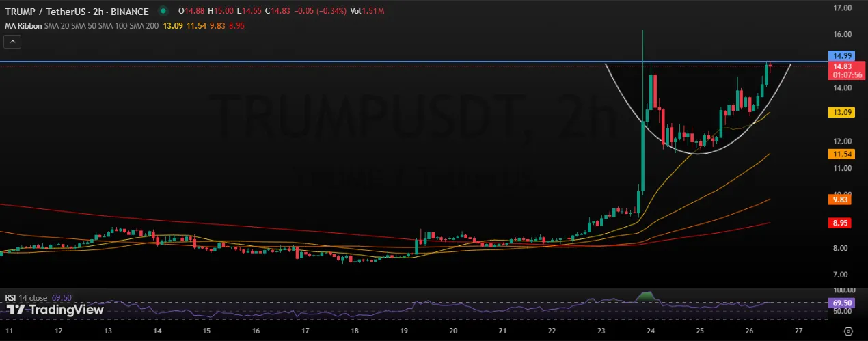This screenshot has height=341, width=868.
Task: Click the green market status dot
Action: click(x=162, y=10)
